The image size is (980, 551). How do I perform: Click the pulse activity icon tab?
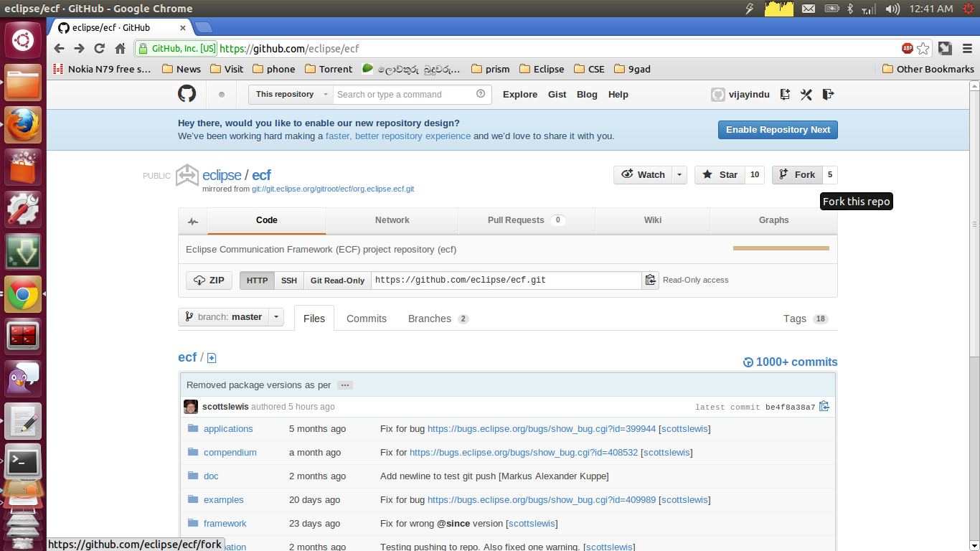tap(193, 221)
